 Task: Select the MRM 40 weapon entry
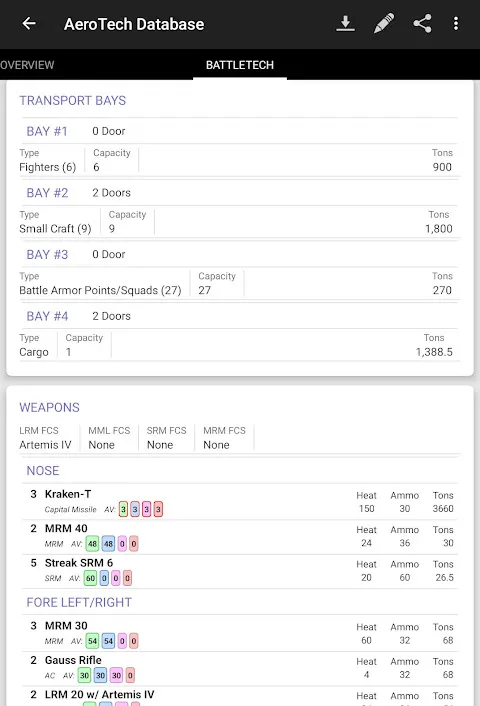tap(240, 536)
